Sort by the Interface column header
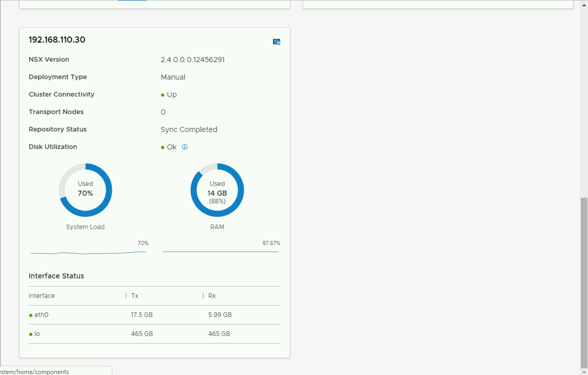The height and width of the screenshot is (375, 588). [42, 296]
